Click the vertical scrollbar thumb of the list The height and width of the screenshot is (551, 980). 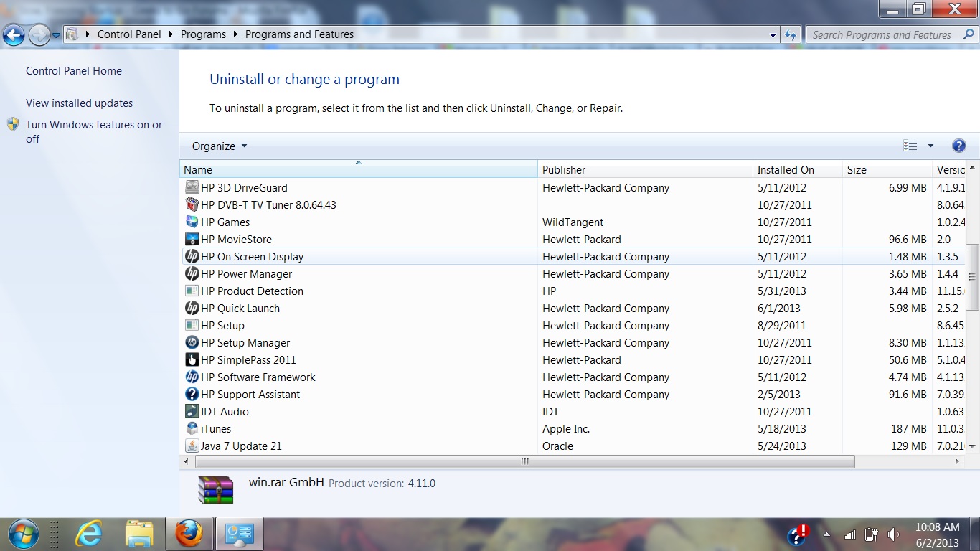tap(973, 277)
